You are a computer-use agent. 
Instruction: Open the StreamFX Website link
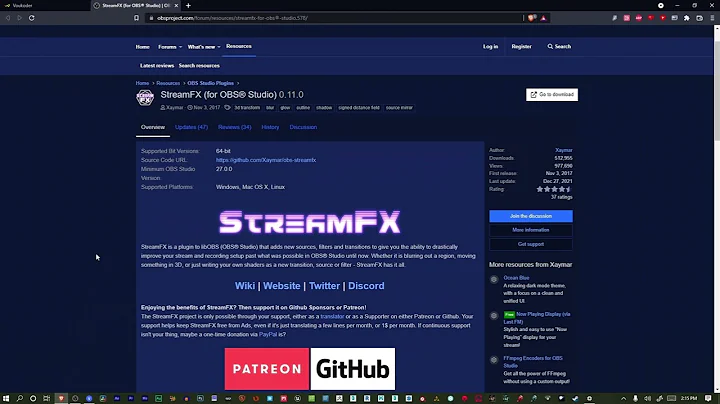[x=281, y=286]
